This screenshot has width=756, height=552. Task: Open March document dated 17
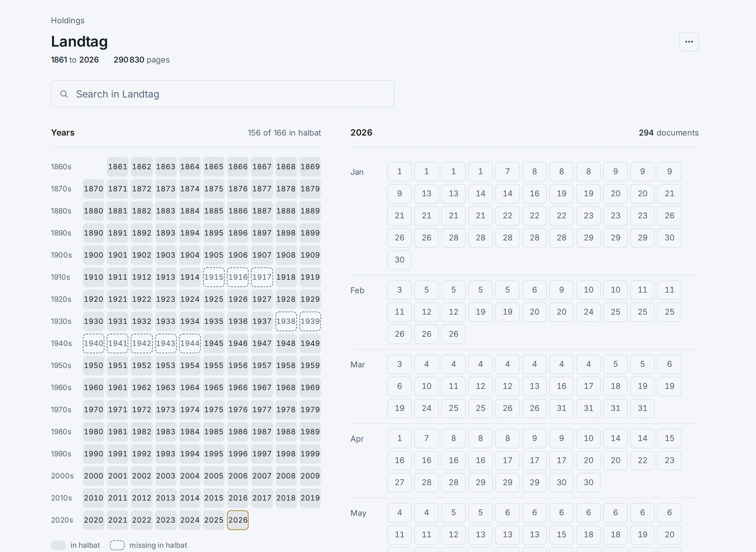[588, 386]
